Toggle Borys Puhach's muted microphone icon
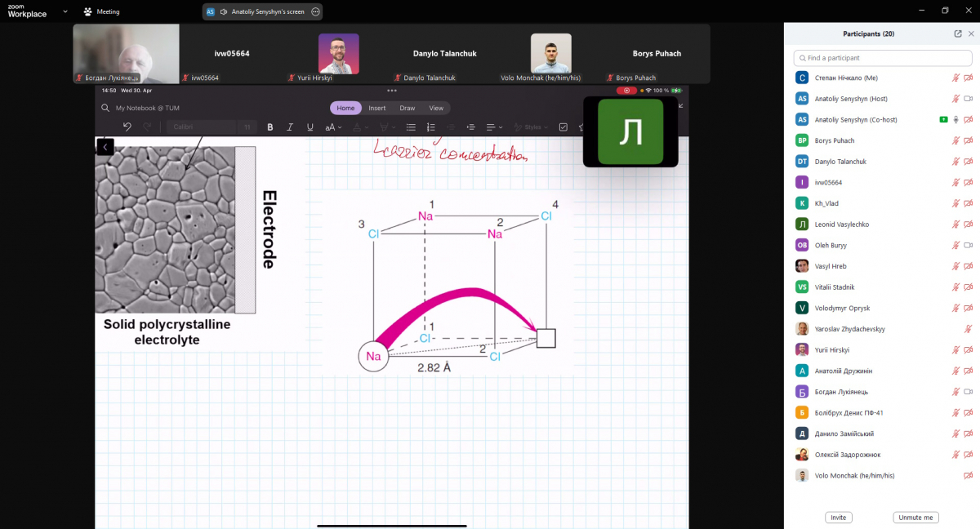 click(955, 140)
